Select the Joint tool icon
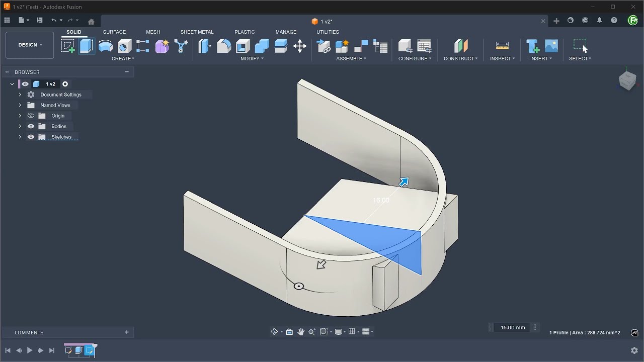The height and width of the screenshot is (362, 644). 361,46
